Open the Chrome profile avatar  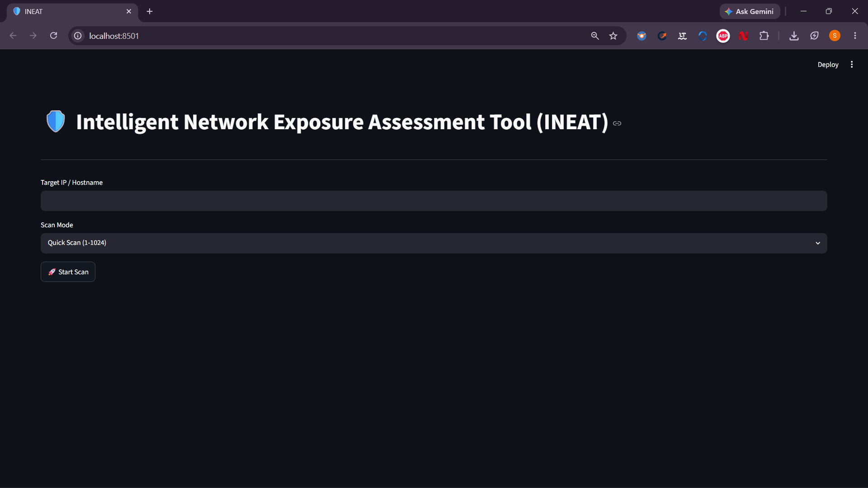[x=835, y=36]
